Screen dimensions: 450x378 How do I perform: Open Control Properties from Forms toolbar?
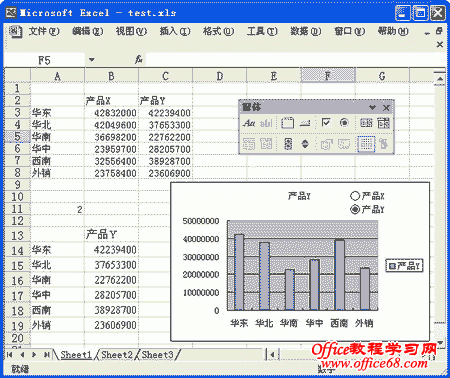point(326,144)
